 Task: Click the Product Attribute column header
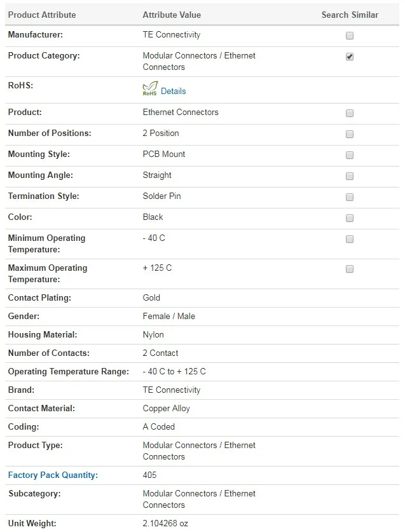click(x=42, y=15)
